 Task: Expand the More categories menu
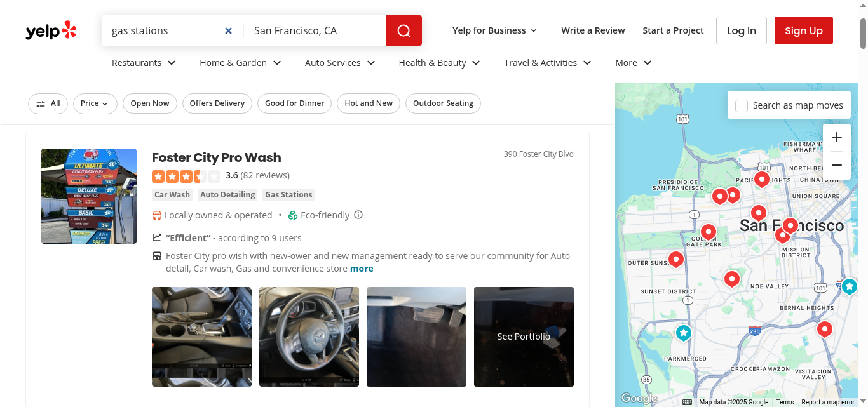[x=634, y=63]
